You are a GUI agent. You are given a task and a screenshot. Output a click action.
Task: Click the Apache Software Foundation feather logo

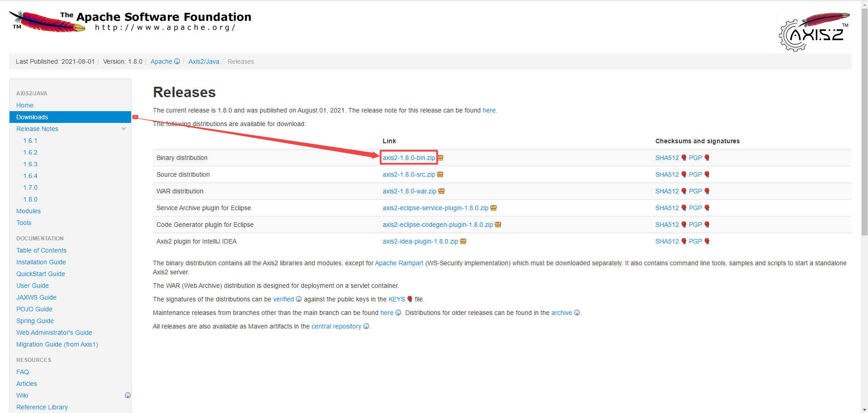pyautogui.click(x=47, y=22)
